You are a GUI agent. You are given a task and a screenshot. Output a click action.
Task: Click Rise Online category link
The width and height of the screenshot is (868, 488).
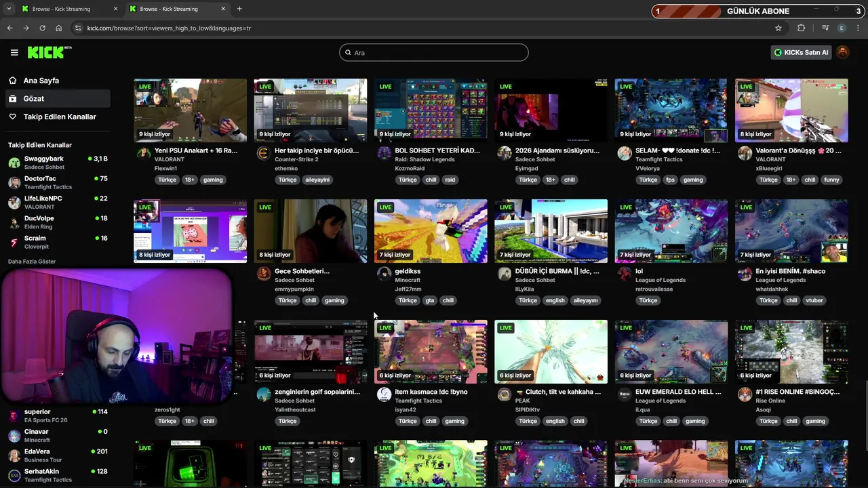[770, 401]
